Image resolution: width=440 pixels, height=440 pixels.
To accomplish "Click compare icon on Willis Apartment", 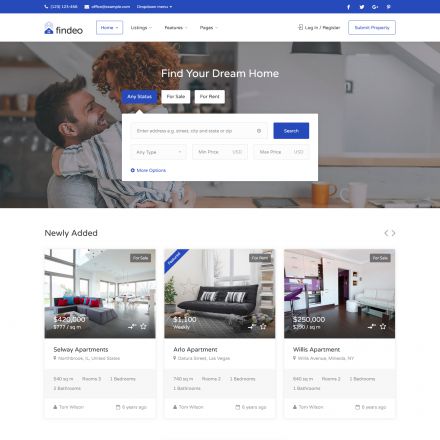I will tap(372, 326).
